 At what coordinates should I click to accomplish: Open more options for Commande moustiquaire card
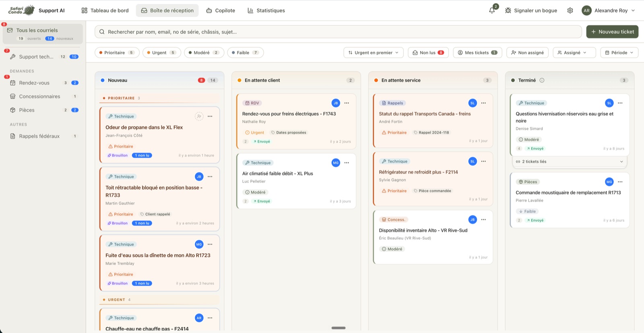pos(620,182)
